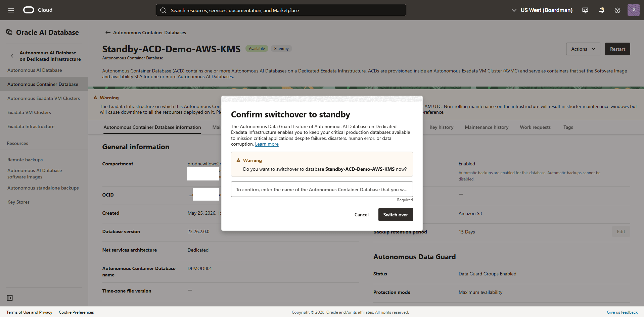Focus the confirmation name input field
This screenshot has height=317, width=644.
pos(322,190)
